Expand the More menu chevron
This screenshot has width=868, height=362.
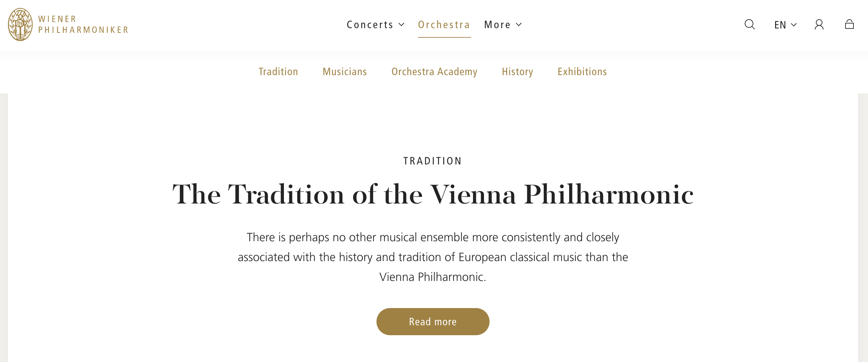(x=519, y=24)
